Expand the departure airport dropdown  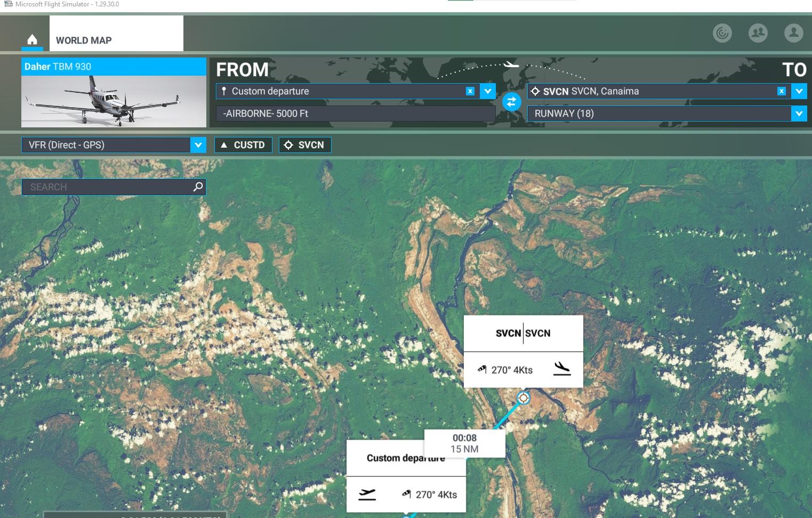click(x=487, y=91)
